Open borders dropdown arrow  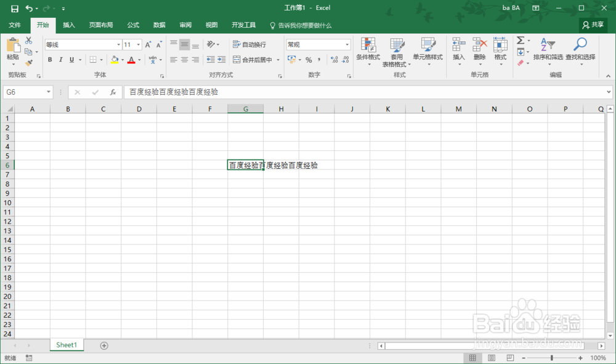click(x=102, y=60)
